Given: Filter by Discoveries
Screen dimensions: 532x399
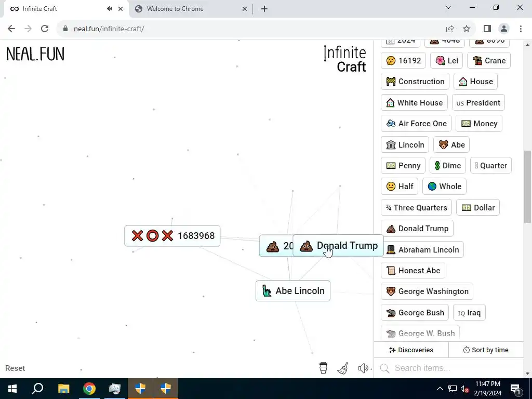Looking at the screenshot, I should pyautogui.click(x=411, y=350).
